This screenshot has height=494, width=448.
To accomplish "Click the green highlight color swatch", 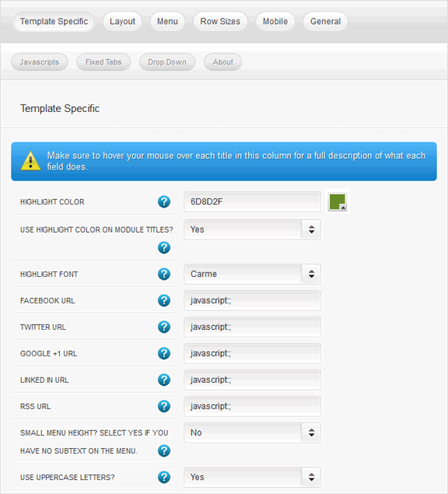I will [x=338, y=201].
